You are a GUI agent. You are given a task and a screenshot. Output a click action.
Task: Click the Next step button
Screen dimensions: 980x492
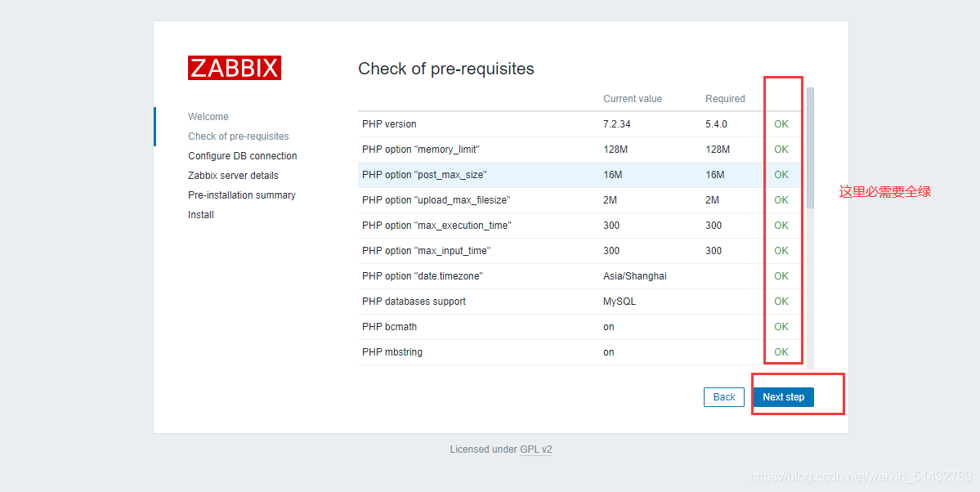(783, 397)
